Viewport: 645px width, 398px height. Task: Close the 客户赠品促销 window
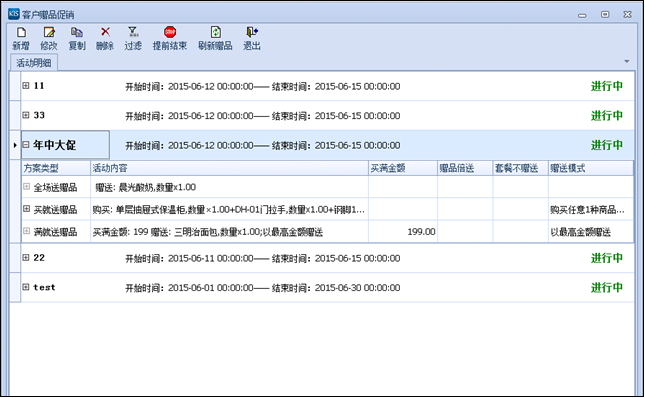click(x=627, y=14)
